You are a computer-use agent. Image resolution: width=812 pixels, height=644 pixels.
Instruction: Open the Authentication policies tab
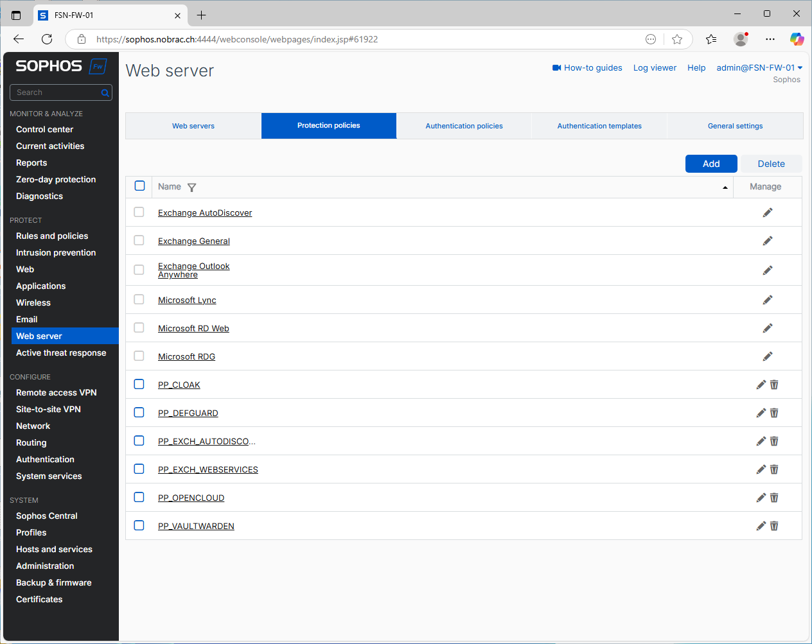coord(464,126)
